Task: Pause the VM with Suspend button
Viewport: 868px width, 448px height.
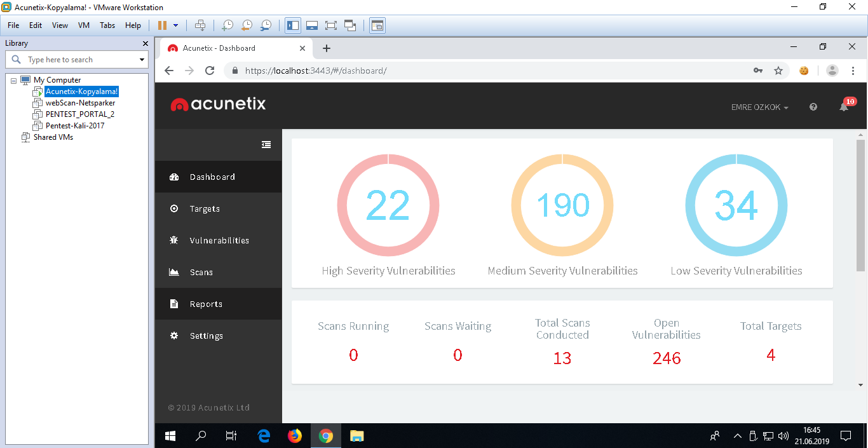Action: (x=162, y=25)
